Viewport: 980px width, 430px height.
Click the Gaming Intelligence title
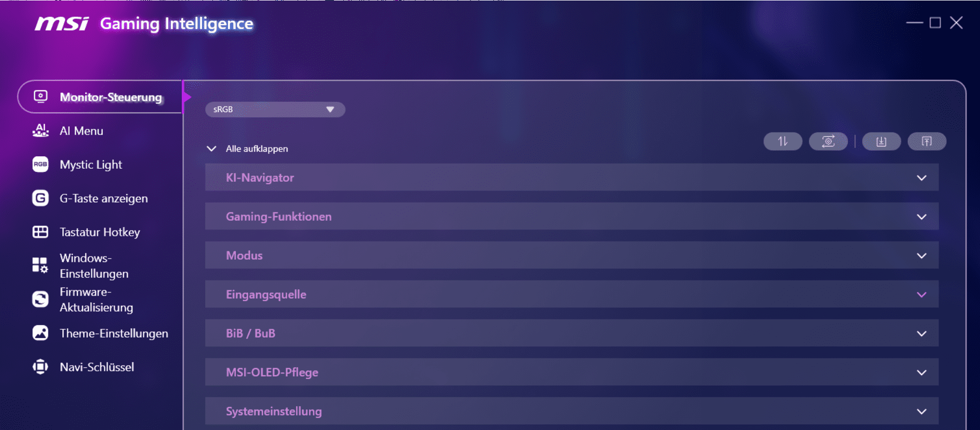pos(177,24)
